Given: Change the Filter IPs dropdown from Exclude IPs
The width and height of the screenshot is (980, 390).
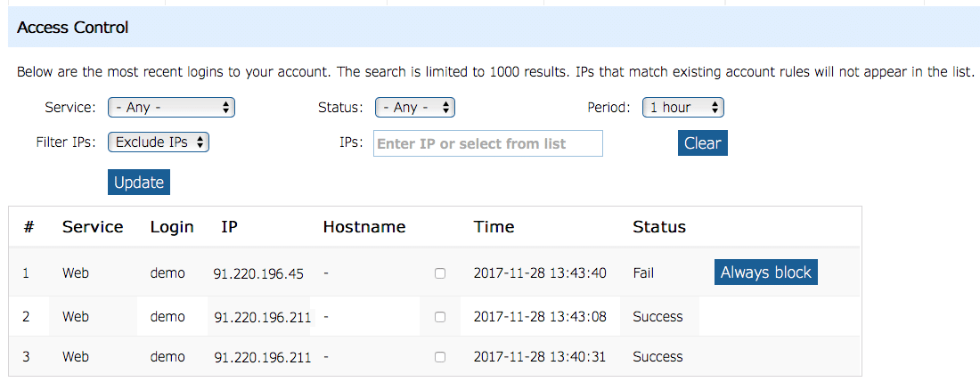Looking at the screenshot, I should click(x=158, y=142).
